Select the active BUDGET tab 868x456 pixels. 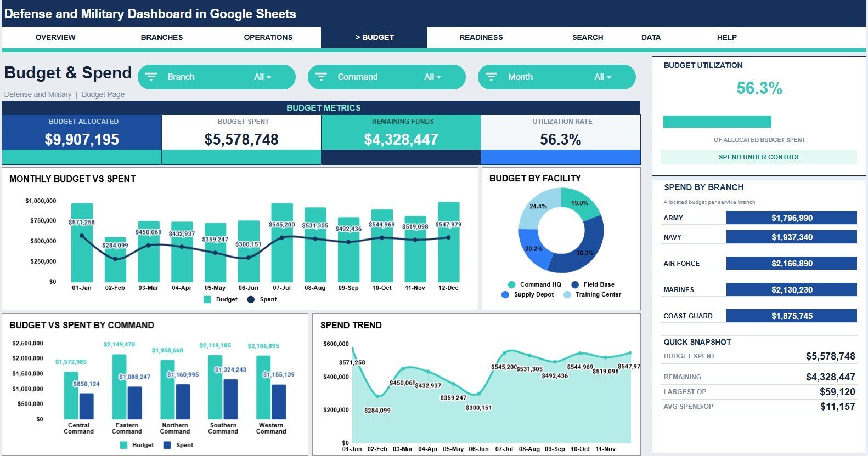pyautogui.click(x=374, y=37)
